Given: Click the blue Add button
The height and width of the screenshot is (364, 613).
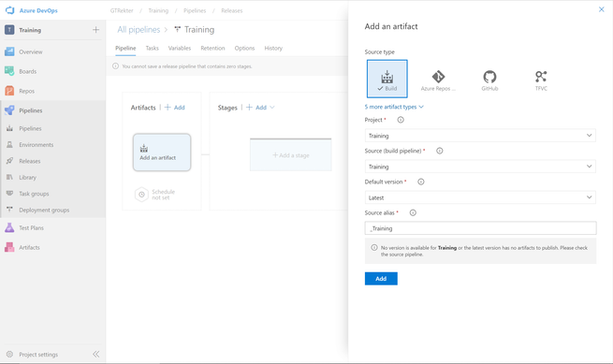Looking at the screenshot, I should tap(381, 278).
